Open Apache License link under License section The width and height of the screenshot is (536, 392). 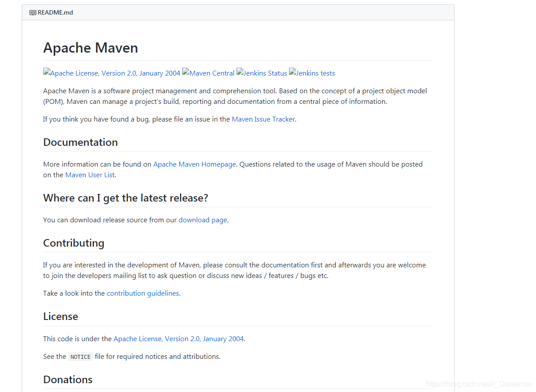(x=179, y=339)
